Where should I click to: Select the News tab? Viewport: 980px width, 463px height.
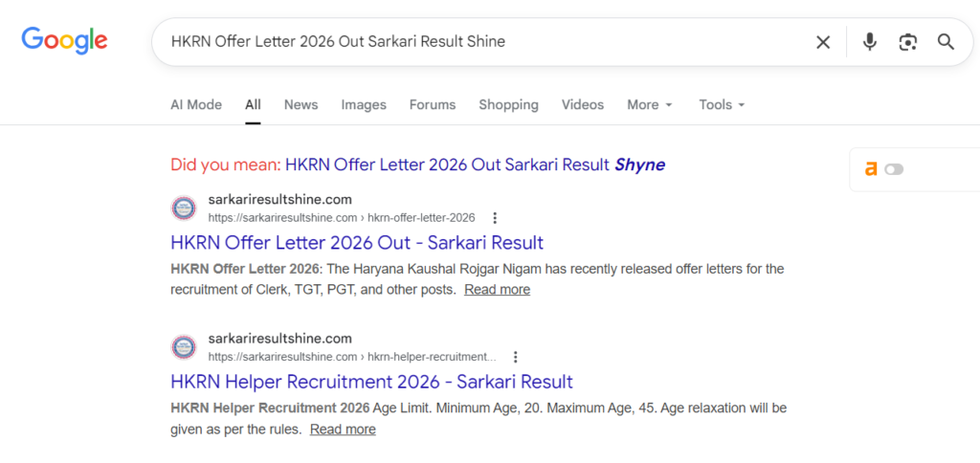(301, 105)
